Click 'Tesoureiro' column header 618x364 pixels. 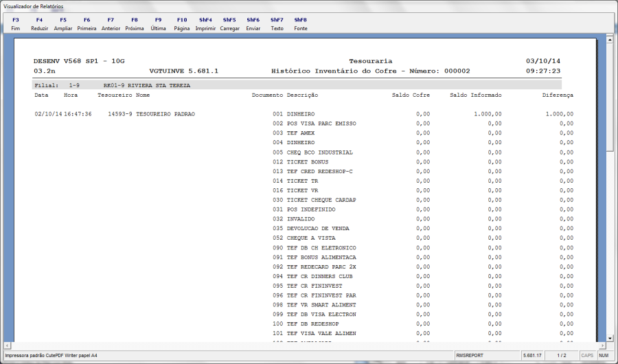coord(115,95)
